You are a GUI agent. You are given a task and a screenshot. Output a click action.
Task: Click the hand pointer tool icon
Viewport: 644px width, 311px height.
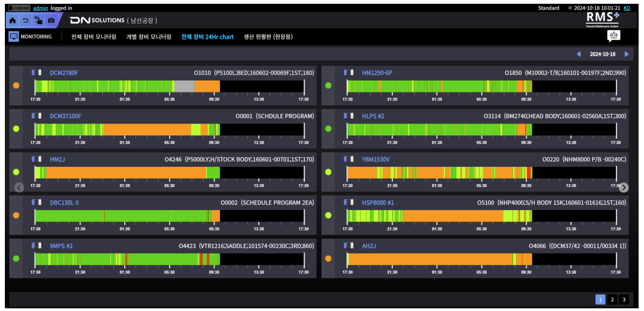38,21
